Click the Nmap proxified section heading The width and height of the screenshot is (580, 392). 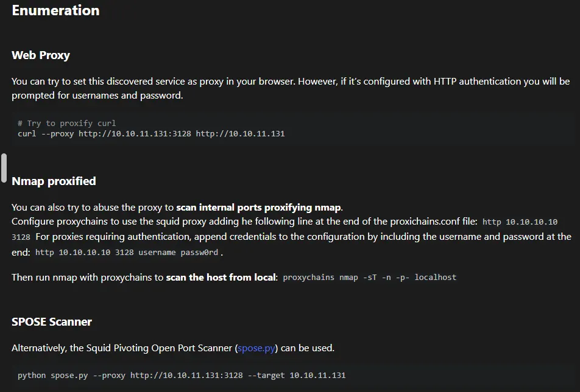[x=54, y=181]
